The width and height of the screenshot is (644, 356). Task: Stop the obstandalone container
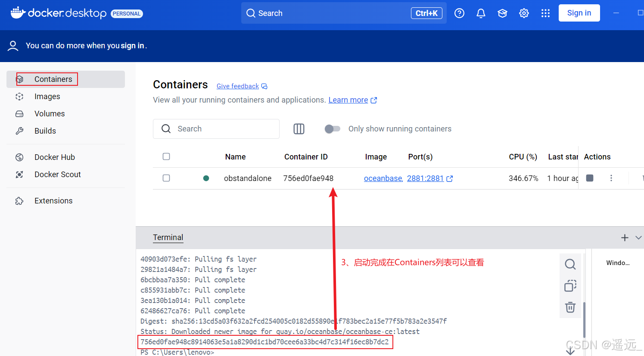(x=590, y=178)
